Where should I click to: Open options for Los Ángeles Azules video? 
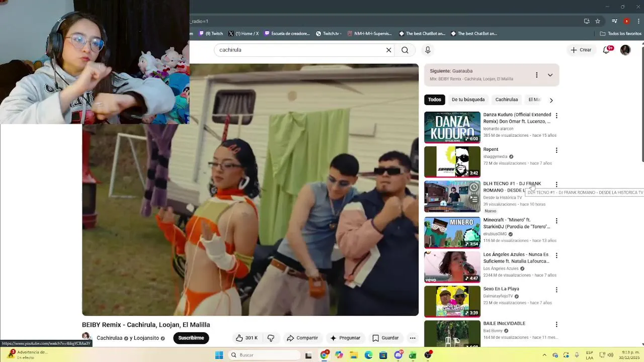point(556,255)
